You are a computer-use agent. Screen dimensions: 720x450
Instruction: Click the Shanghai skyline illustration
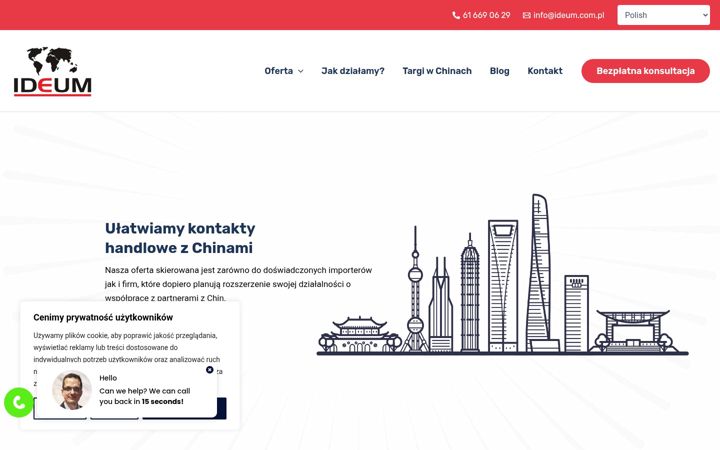click(x=502, y=275)
